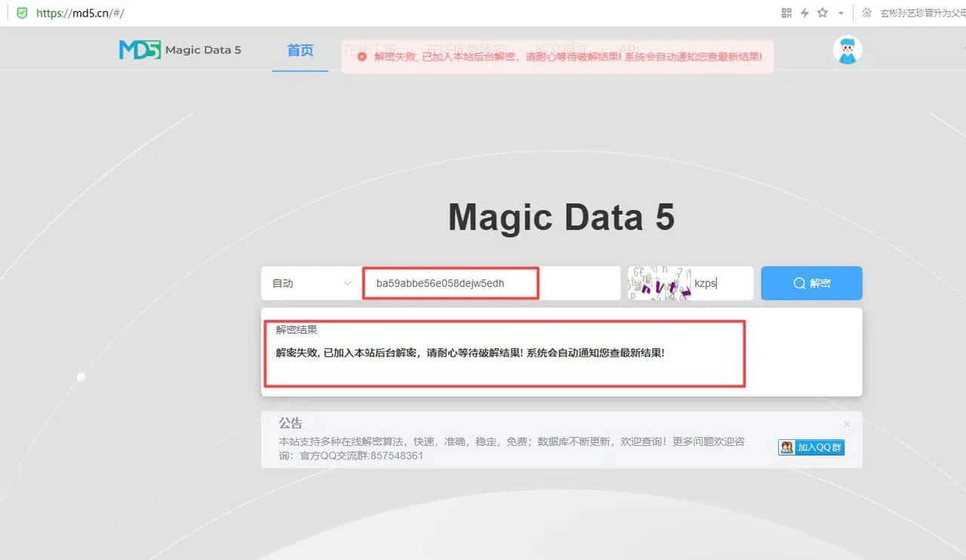Click the QQ avatar icon on the 加入QQ群 button
966x560 pixels.
pos(786,447)
